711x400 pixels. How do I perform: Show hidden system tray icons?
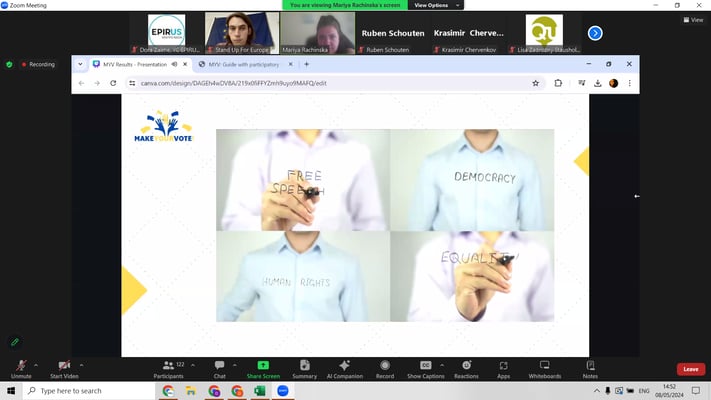(597, 391)
